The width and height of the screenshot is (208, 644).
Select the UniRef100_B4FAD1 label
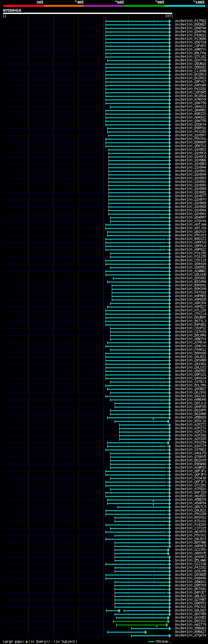click(190, 324)
